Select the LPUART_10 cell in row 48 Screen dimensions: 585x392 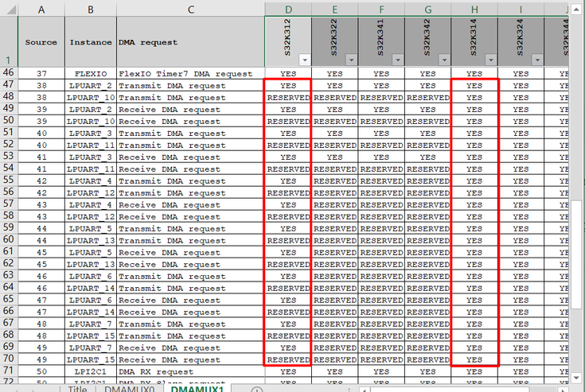[91, 97]
